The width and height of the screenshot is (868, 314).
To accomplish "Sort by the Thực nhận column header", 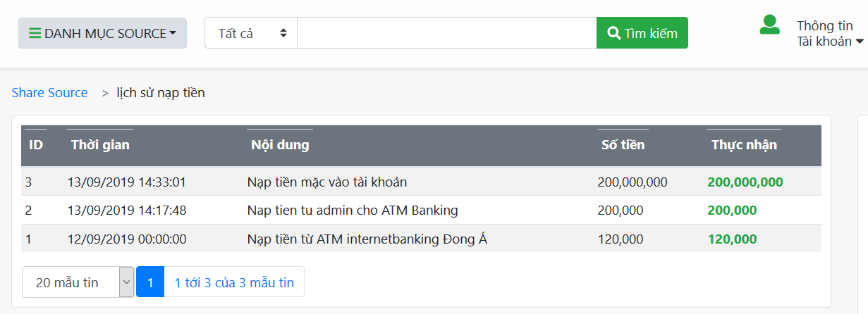I will click(x=745, y=145).
